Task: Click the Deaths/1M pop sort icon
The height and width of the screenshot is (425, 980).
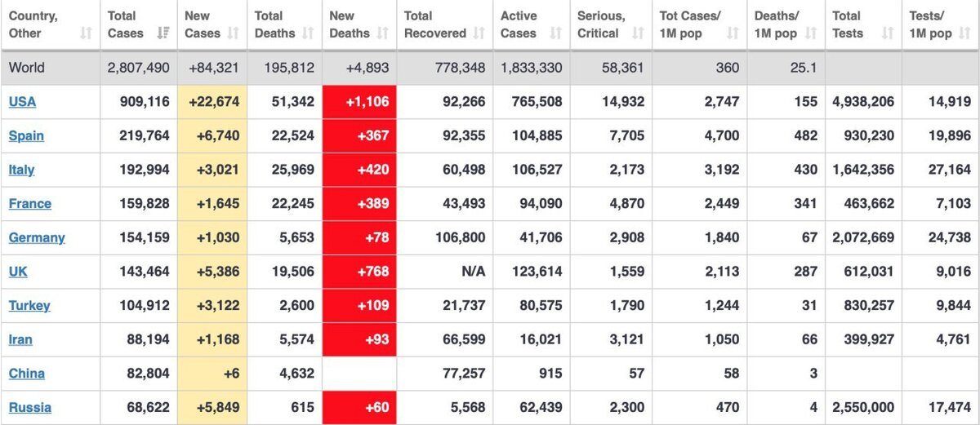Action: [x=809, y=33]
